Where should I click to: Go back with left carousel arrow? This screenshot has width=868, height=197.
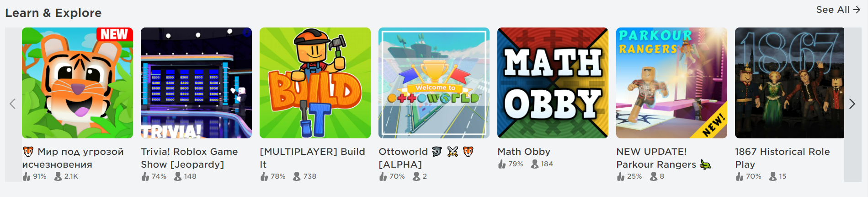click(x=13, y=104)
